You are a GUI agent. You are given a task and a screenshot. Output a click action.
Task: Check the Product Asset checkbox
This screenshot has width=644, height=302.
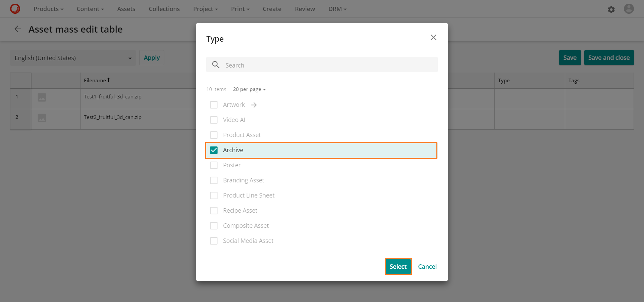pos(214,135)
